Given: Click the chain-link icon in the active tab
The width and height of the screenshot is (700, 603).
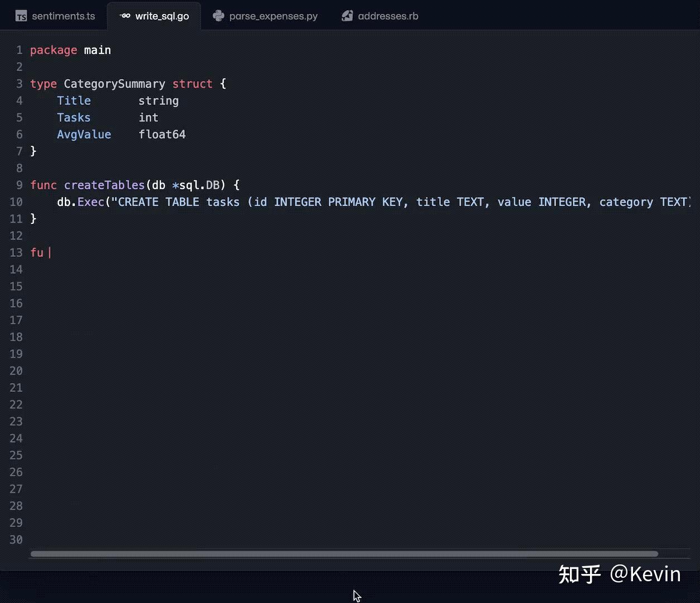Looking at the screenshot, I should (x=124, y=16).
